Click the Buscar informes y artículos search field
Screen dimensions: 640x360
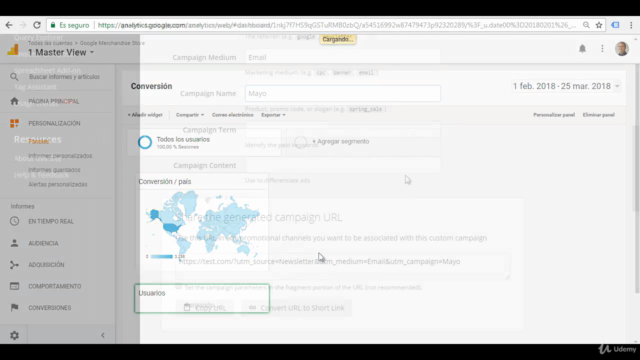[x=64, y=77]
